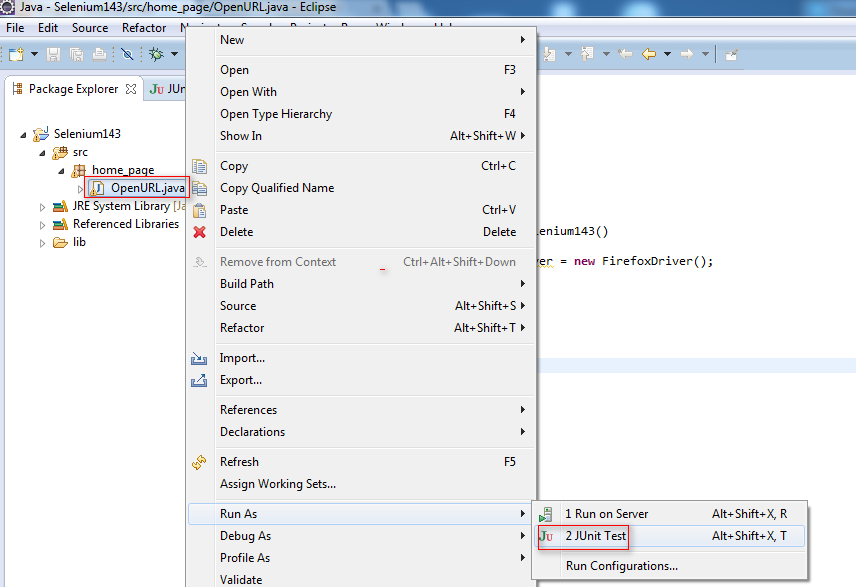Click the Package Explorer tab icon
This screenshot has height=587, width=856.
17,89
